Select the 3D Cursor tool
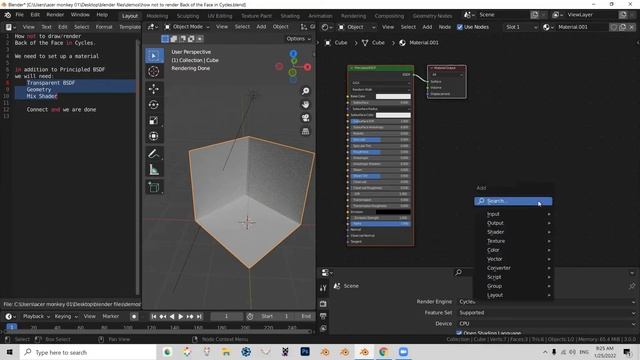This screenshot has height=360, width=640. tap(154, 71)
